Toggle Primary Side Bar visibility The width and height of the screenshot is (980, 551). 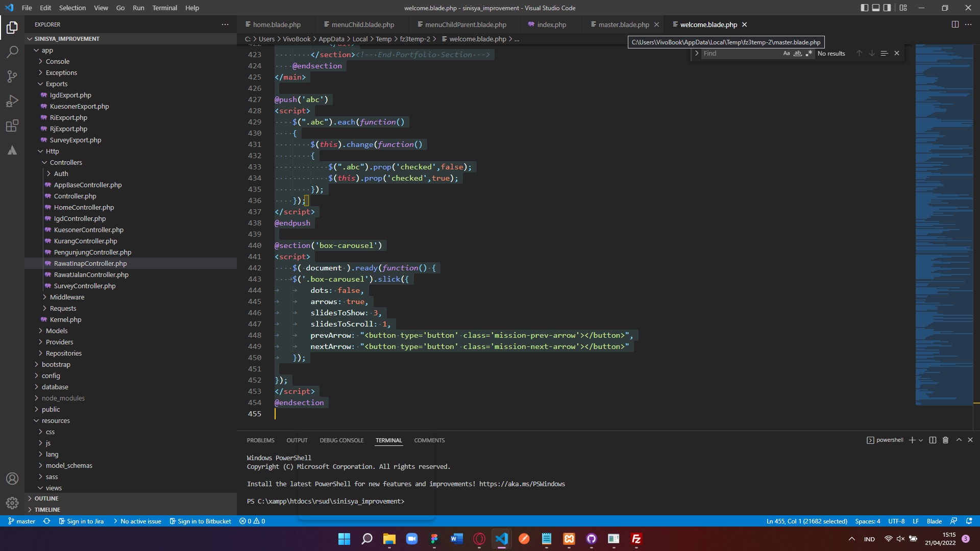(864, 8)
